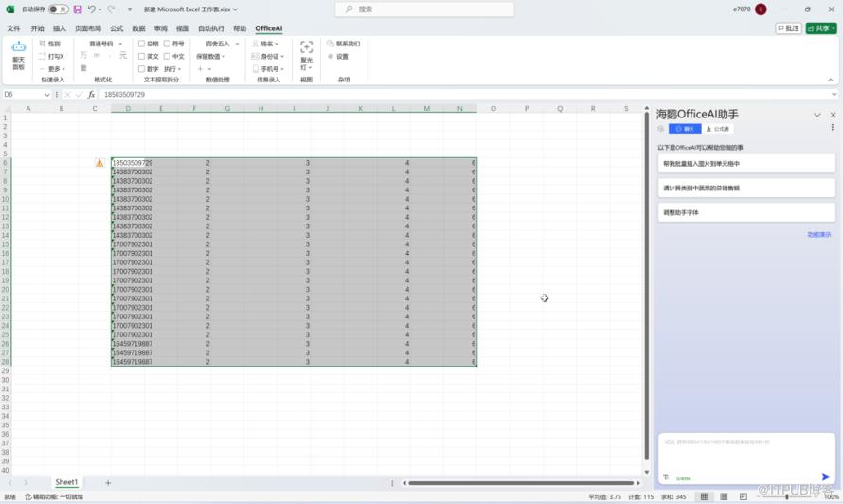Click the 聚光灯 spotlight icon

click(306, 51)
